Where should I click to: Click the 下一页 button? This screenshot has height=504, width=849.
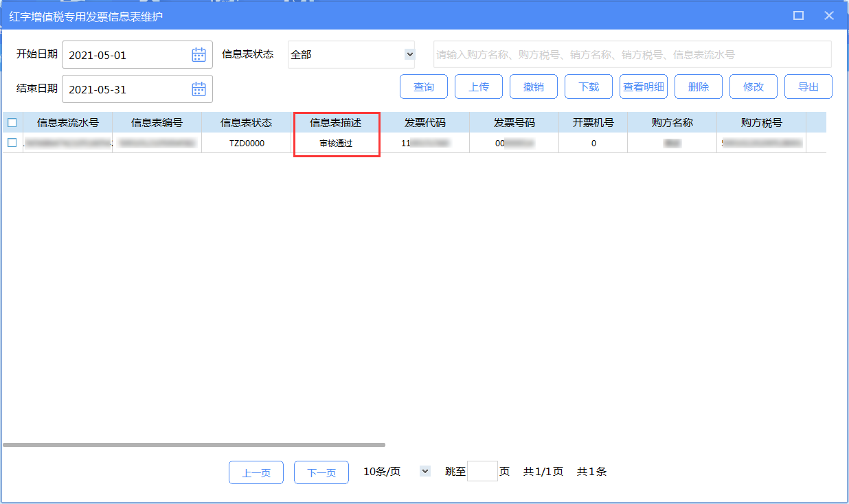321,472
